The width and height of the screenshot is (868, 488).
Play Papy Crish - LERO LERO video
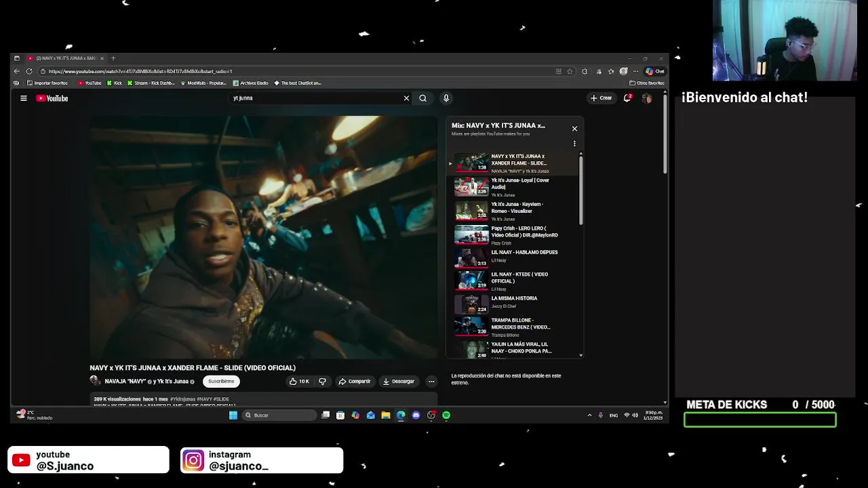(512, 235)
